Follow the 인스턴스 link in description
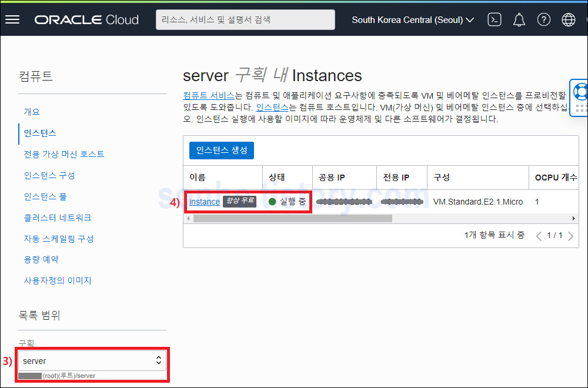Viewport: 588px width, 388px height. coord(272,108)
